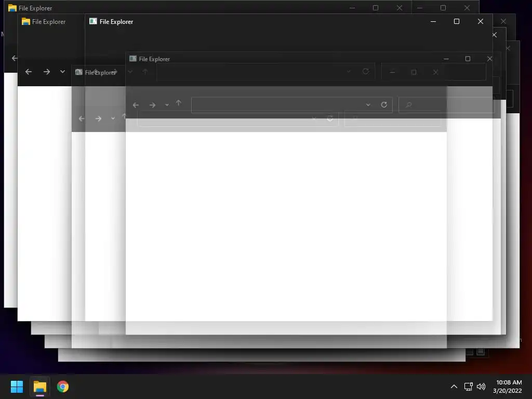Click Back arrow in the backmost window's edge

(x=14, y=58)
